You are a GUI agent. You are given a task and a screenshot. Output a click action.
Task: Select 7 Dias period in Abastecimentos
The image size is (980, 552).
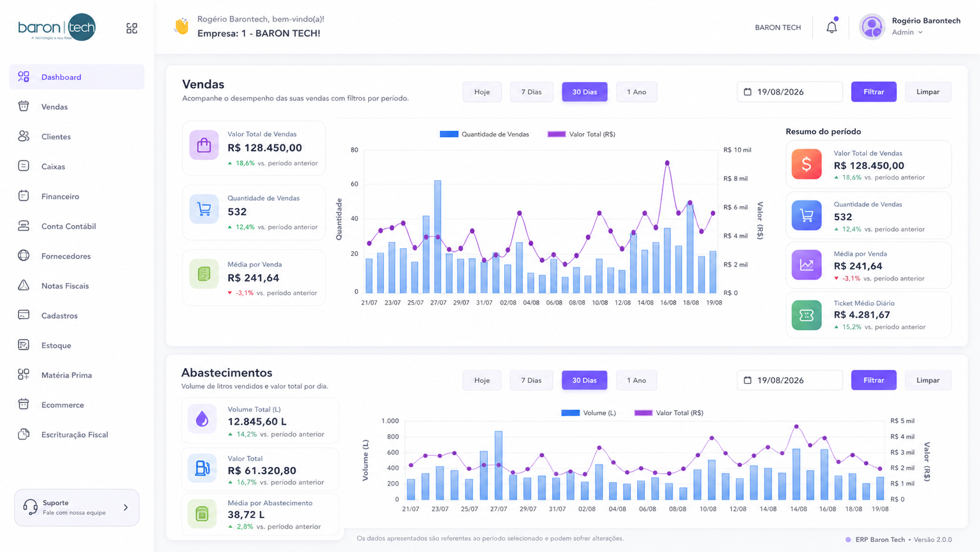pos(531,380)
